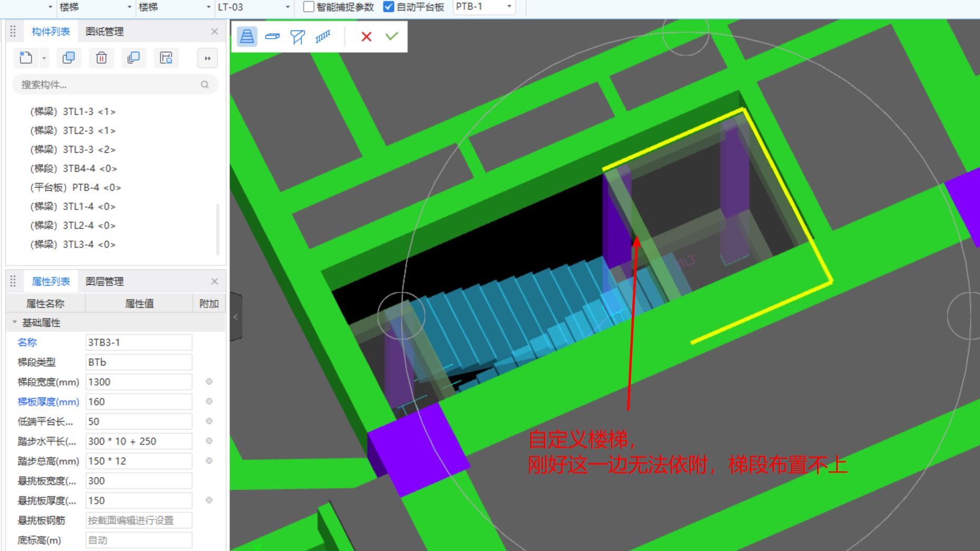Toggle 附加 option for 踏步总高
The width and height of the screenshot is (980, 551).
(x=209, y=461)
